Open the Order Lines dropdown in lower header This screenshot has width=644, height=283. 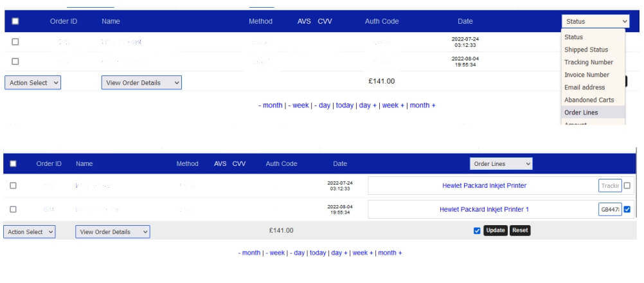pyautogui.click(x=501, y=164)
